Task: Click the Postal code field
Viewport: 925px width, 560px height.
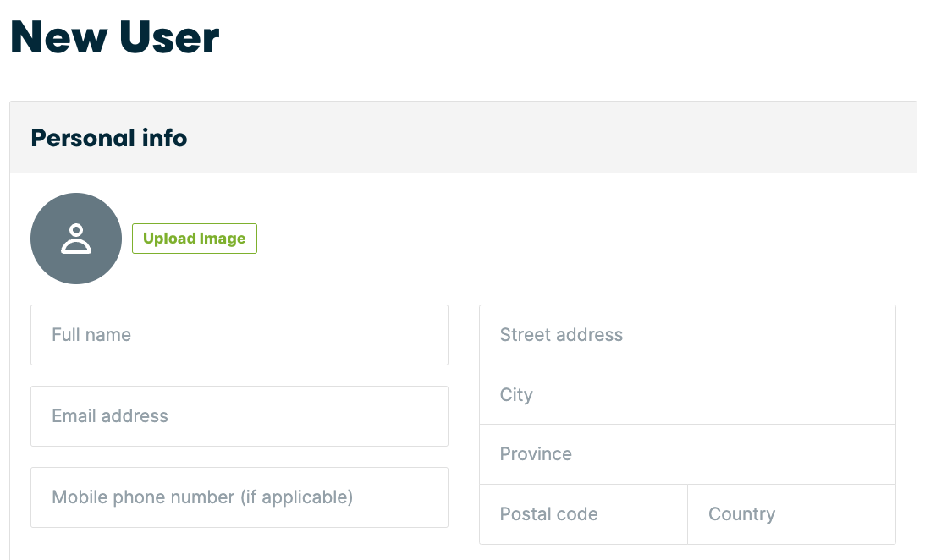Action: (583, 514)
